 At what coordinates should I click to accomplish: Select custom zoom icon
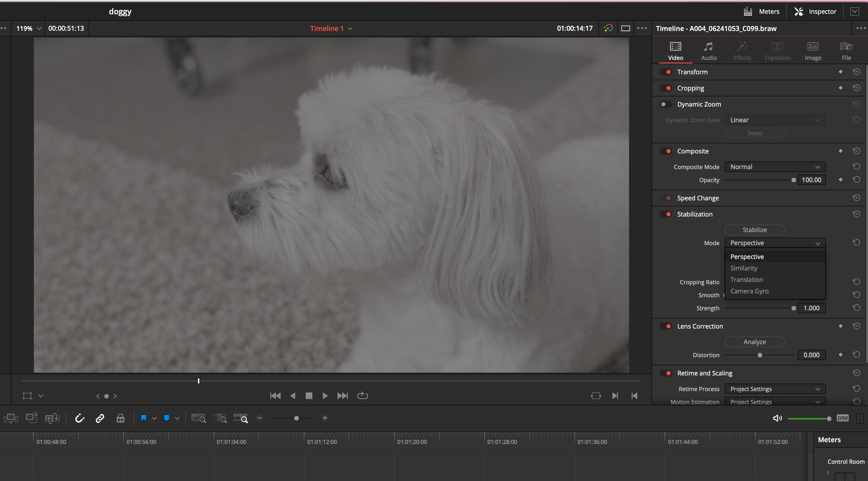[x=241, y=418]
